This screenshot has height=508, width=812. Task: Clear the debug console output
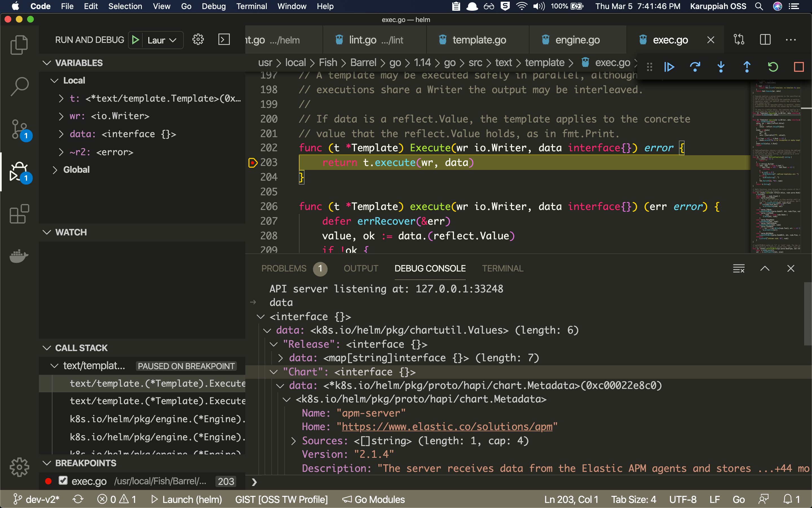coord(738,268)
